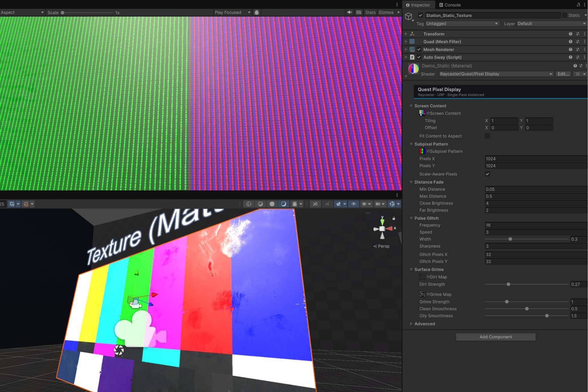Viewport: 588px width, 392px height.
Task: Toggle 2D view in the Scene toolbar
Action: coord(315,204)
